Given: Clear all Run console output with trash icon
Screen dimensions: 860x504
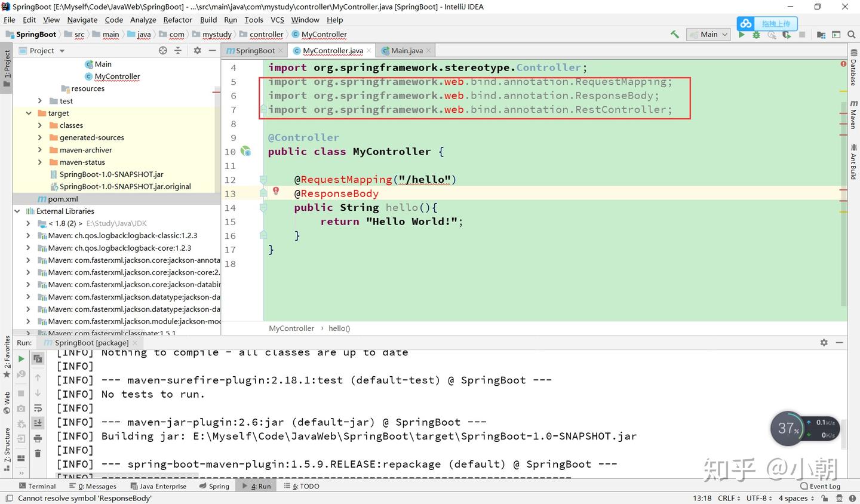Looking at the screenshot, I should click(38, 453).
